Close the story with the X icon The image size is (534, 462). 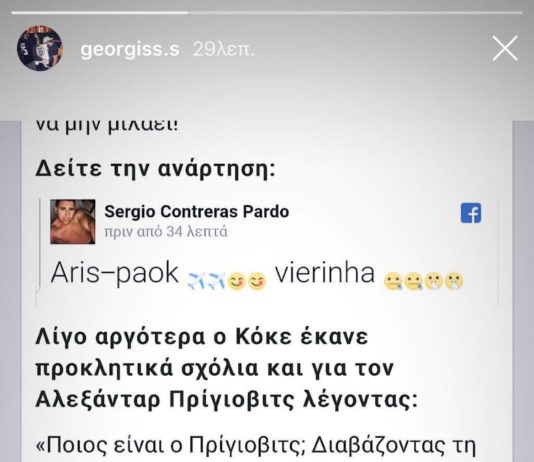pos(505,48)
